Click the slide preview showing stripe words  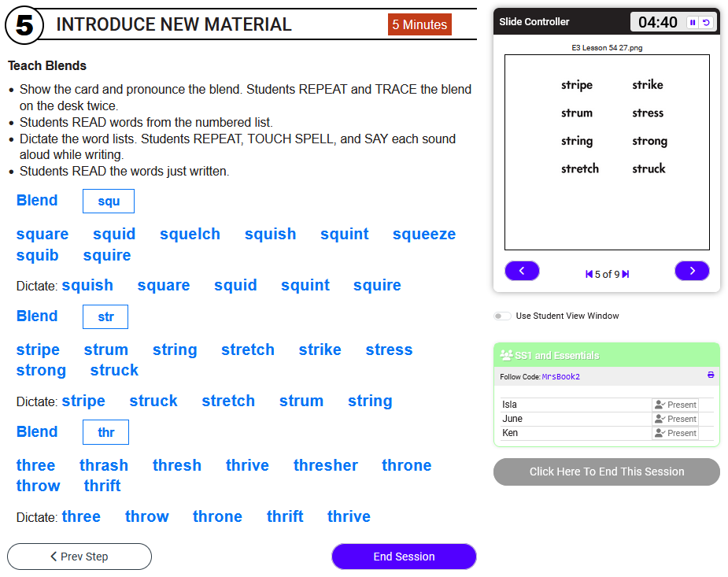coord(607,152)
